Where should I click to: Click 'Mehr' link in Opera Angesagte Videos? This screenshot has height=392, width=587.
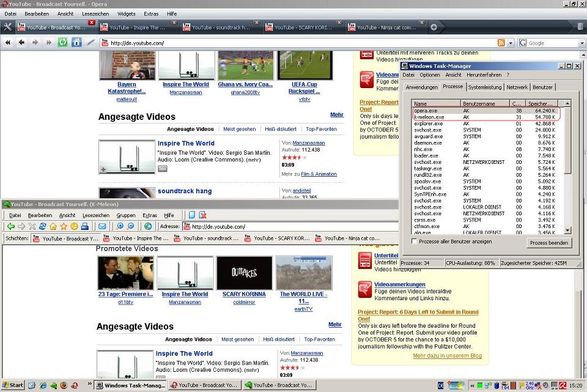pyautogui.click(x=336, y=114)
